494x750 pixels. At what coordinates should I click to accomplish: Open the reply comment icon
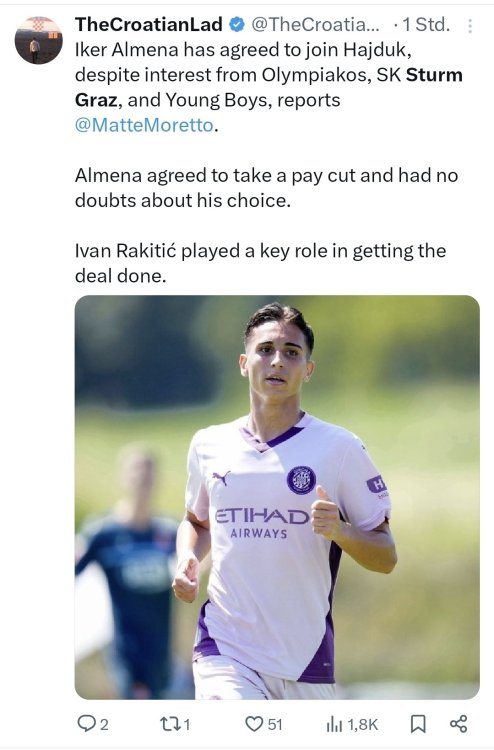(87, 724)
